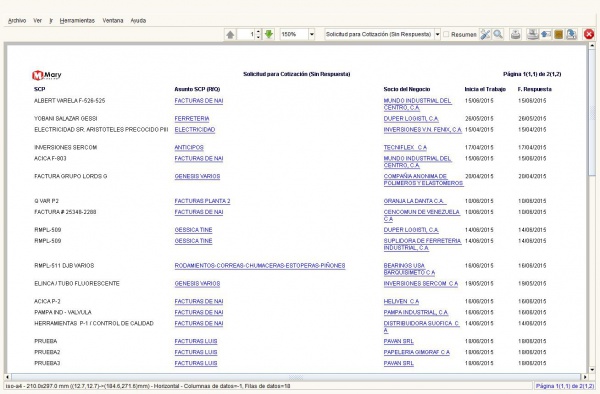The image size is (600, 394).
Task: Click the blue arrow export icon
Action: click(546, 34)
